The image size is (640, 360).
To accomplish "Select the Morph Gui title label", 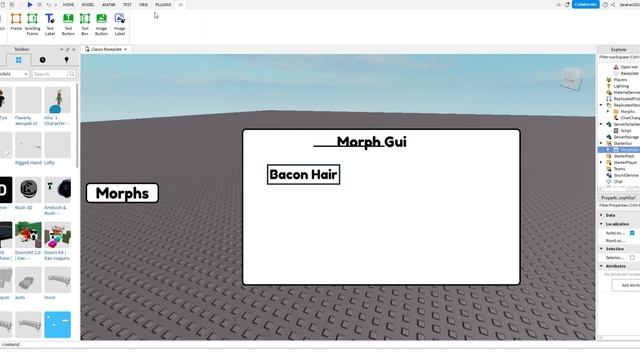I will (x=371, y=142).
